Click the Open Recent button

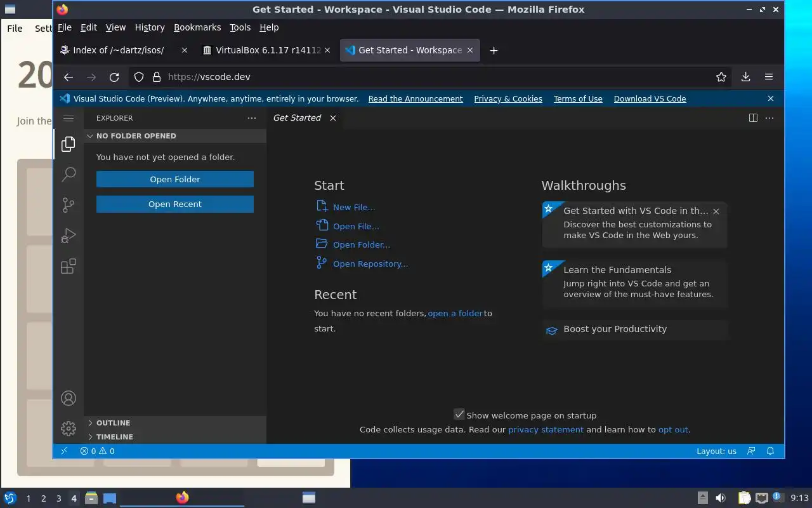(175, 204)
